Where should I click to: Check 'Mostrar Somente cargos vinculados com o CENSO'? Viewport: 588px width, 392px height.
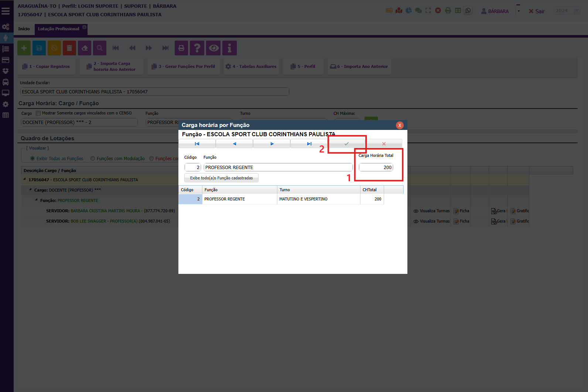tap(38, 113)
